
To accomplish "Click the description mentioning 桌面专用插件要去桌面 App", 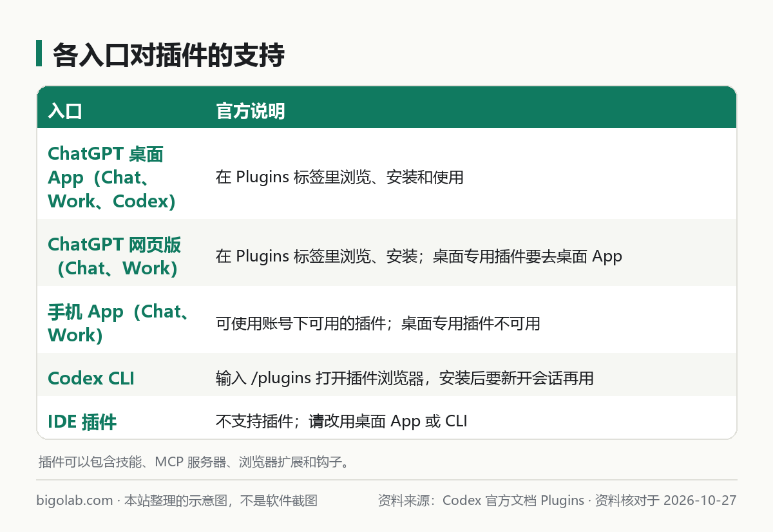I will pos(419,256).
